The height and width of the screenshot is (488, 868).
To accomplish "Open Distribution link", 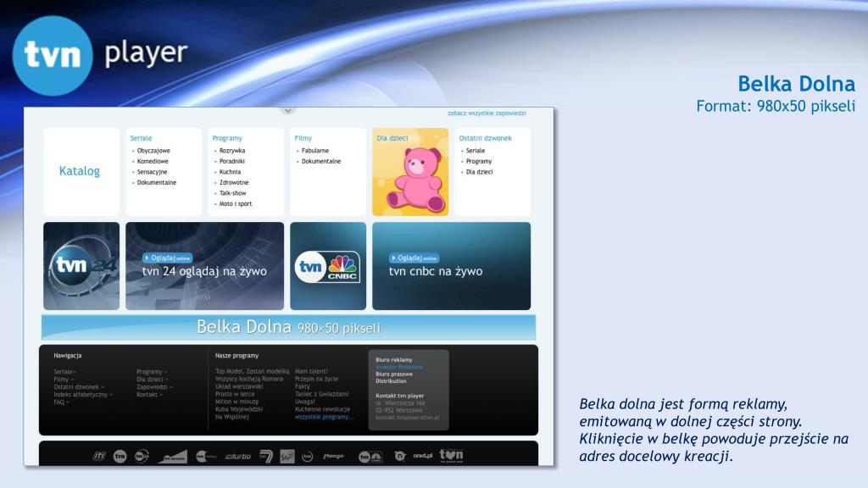I will 391,381.
